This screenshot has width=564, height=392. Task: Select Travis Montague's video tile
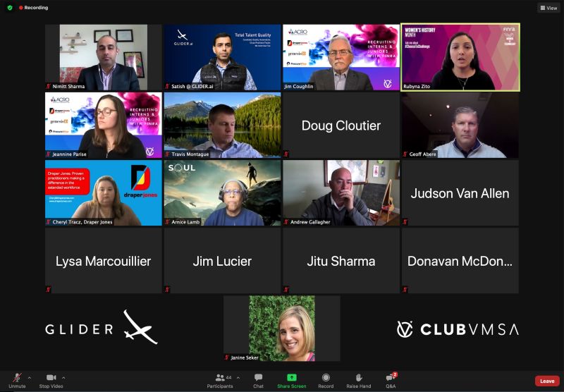(222, 125)
